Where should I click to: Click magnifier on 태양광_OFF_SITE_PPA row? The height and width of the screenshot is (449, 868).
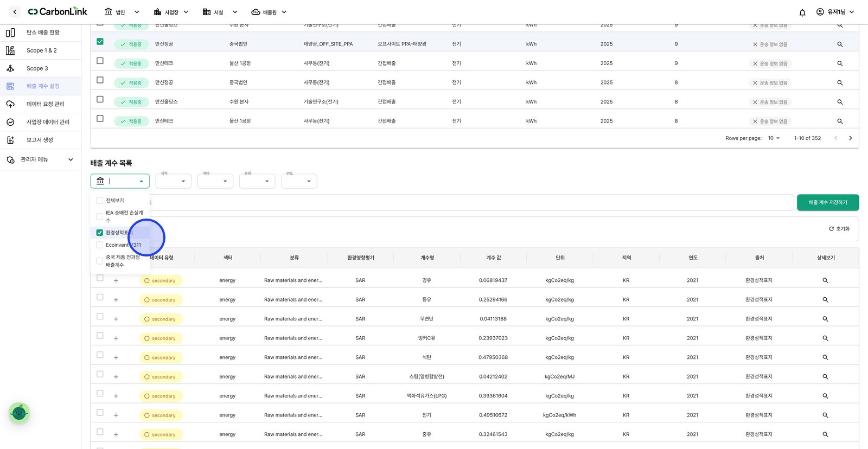[840, 44]
